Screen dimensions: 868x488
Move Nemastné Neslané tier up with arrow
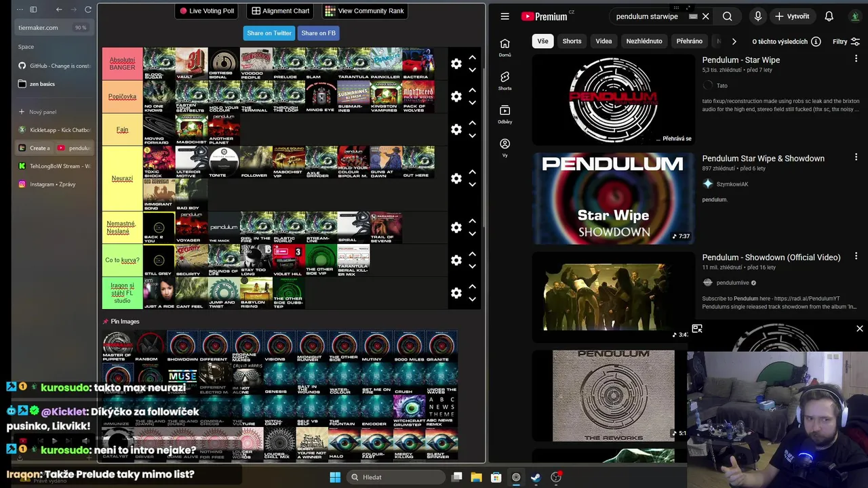click(473, 221)
